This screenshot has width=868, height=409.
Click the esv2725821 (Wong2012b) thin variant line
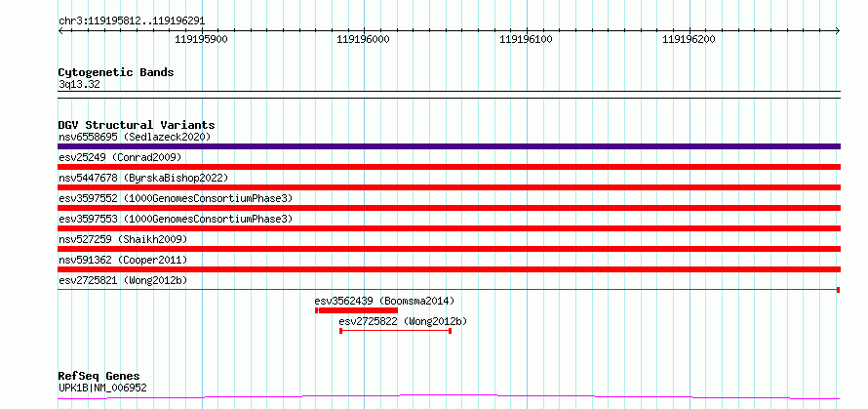point(449,290)
